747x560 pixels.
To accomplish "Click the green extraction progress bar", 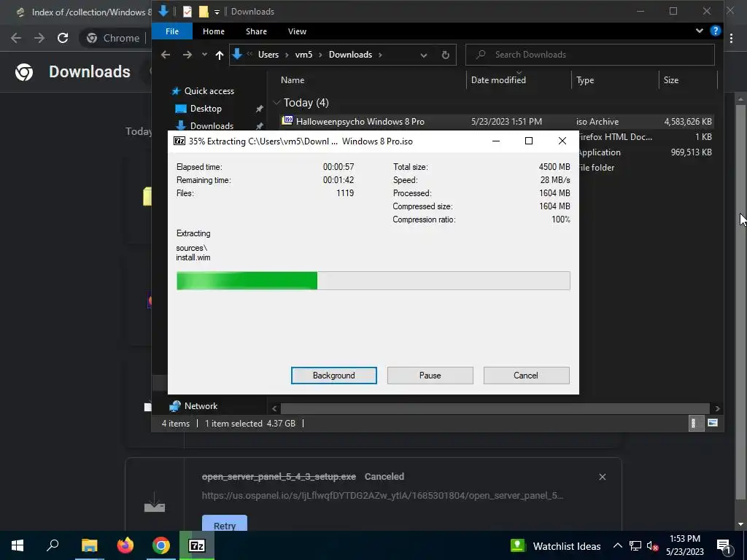I will coord(373,281).
